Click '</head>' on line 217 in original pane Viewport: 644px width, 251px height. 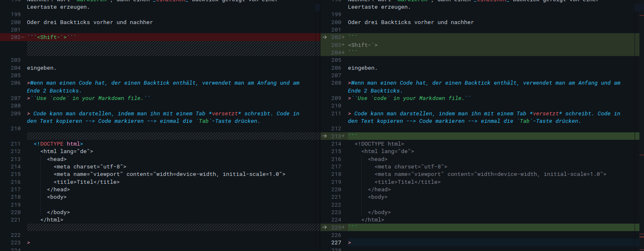coord(58,190)
